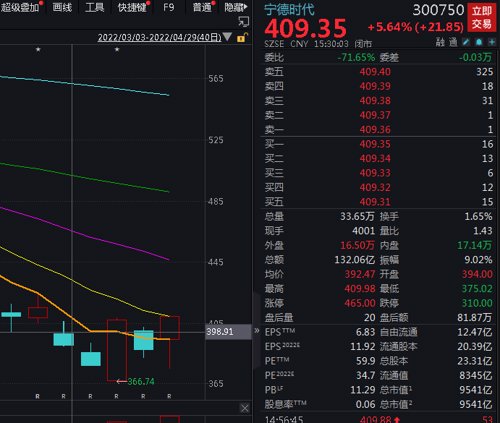Click the 买五 price 409.31
The width and height of the screenshot is (500, 423).
coord(375,202)
